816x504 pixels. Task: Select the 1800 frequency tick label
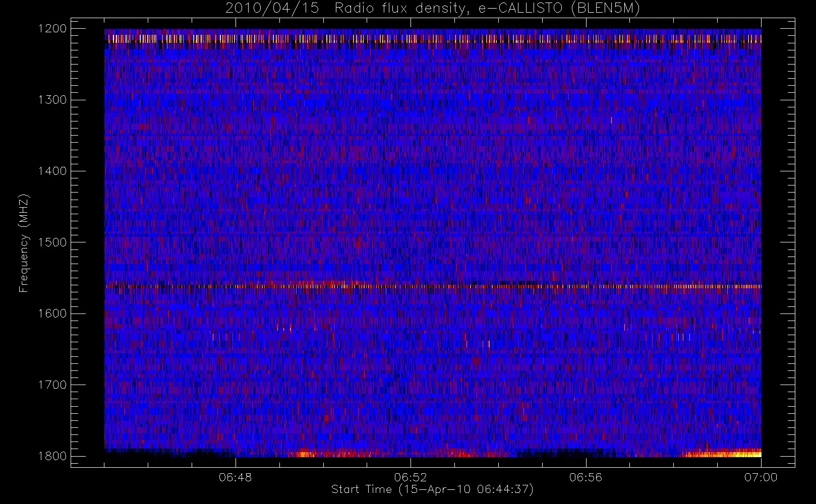[53, 456]
